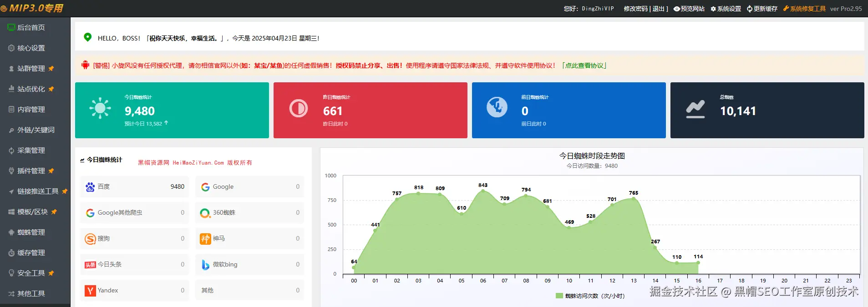Screen dimensions: 868x307
Task: Open the 总蜘蛛 dark card
Action: [x=767, y=110]
